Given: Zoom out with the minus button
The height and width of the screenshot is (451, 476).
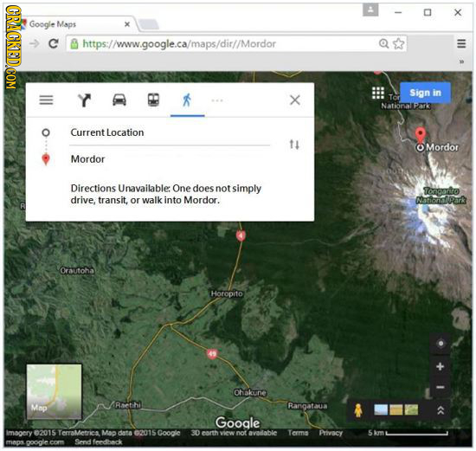Looking at the screenshot, I should pyautogui.click(x=441, y=387).
